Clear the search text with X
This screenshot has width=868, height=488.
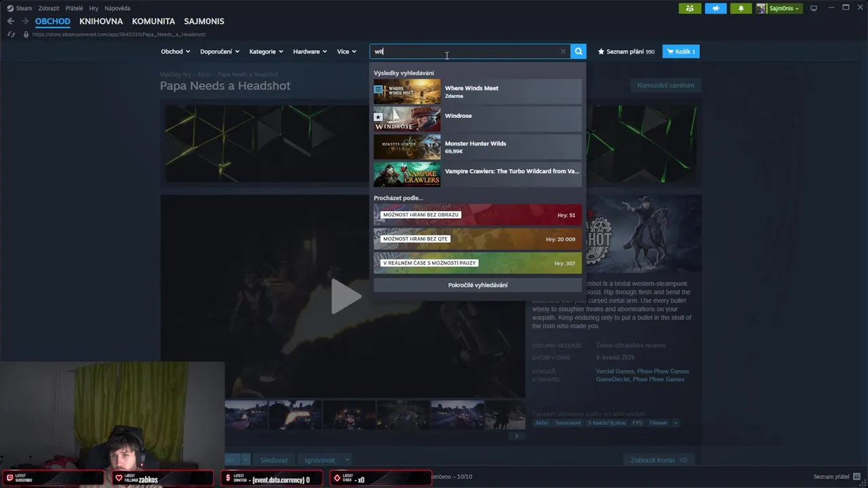pos(563,52)
